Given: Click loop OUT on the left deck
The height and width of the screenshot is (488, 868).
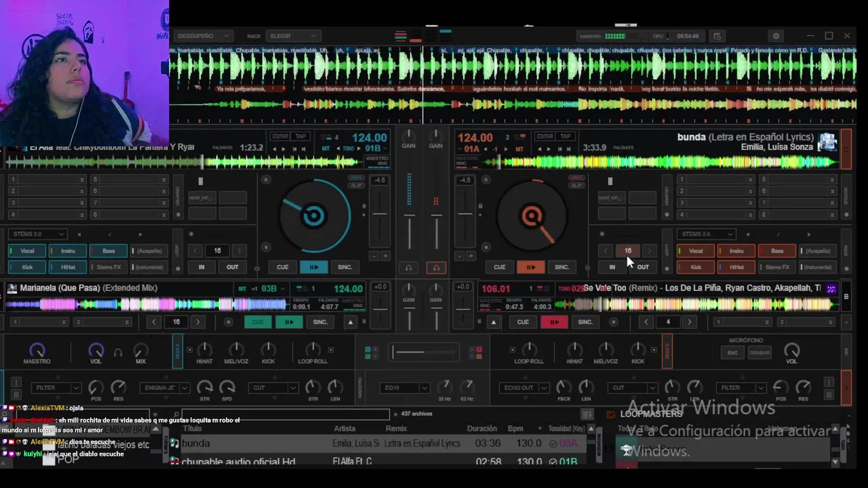Looking at the screenshot, I should [x=233, y=267].
